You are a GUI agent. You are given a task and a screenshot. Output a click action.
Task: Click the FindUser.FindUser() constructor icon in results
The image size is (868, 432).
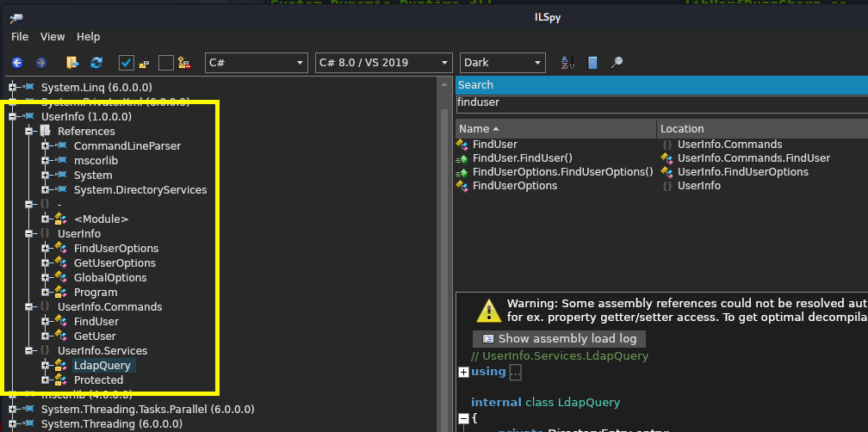point(462,158)
